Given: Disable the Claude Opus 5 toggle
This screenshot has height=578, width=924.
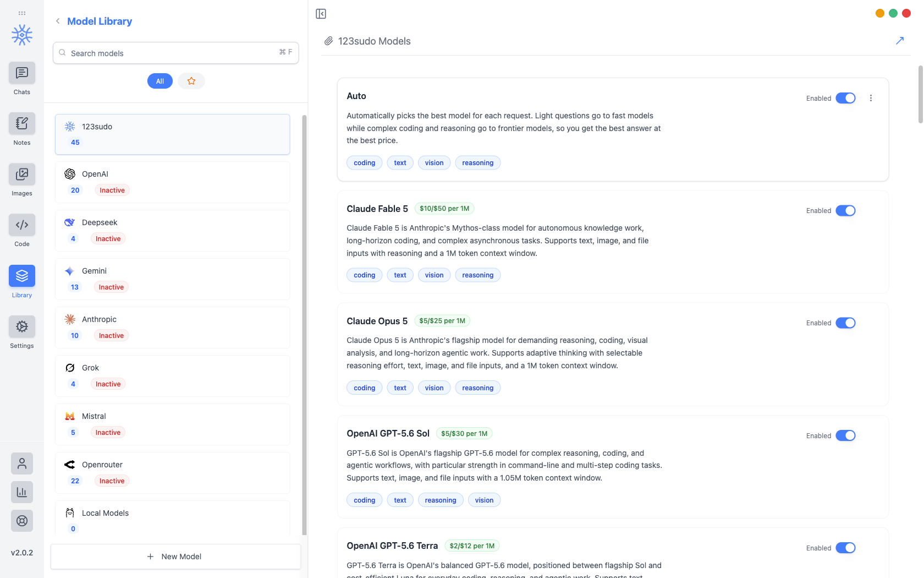Looking at the screenshot, I should 846,323.
